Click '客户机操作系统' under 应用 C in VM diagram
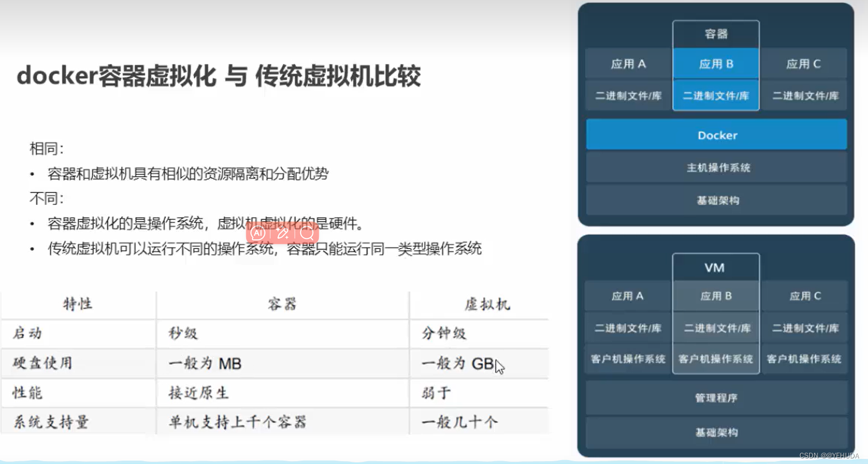Image resolution: width=868 pixels, height=464 pixels. point(805,359)
